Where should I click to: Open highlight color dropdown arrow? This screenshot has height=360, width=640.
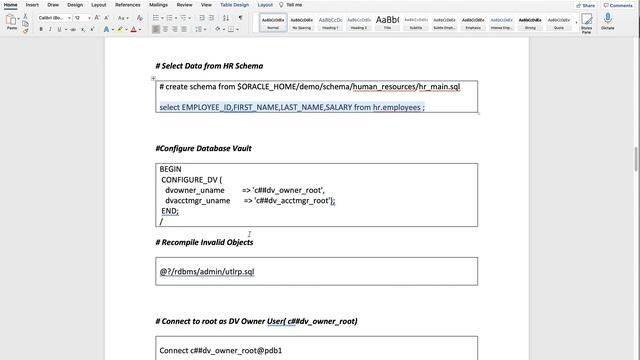point(126,29)
